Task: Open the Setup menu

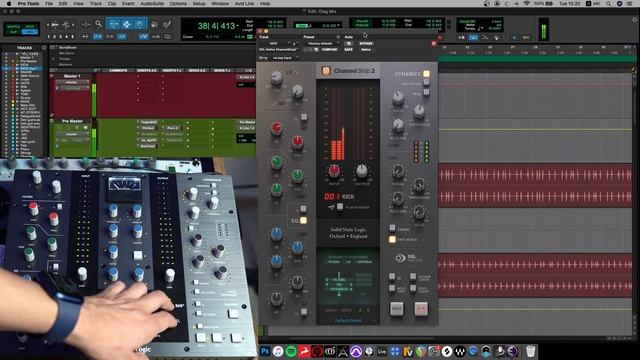Action: pos(199,3)
